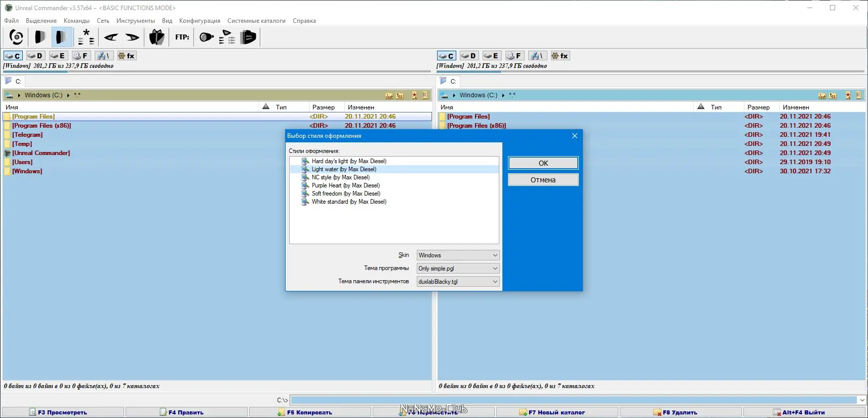Switch left panel to drive F

[x=81, y=56]
